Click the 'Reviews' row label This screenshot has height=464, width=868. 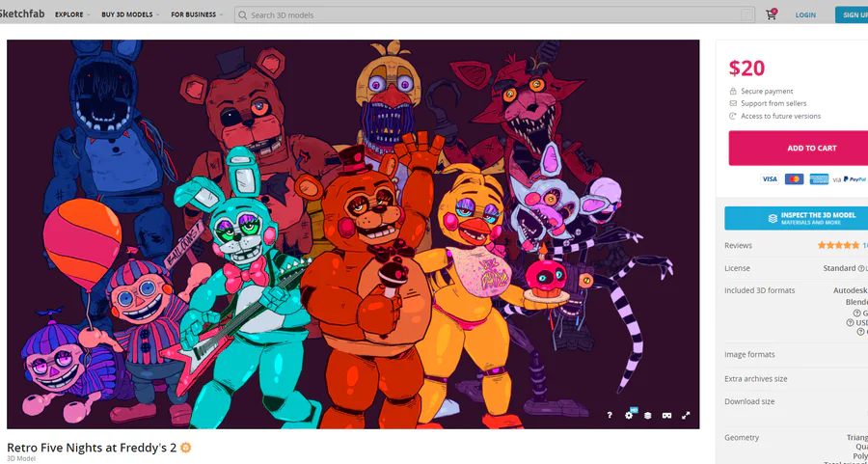pyautogui.click(x=738, y=245)
